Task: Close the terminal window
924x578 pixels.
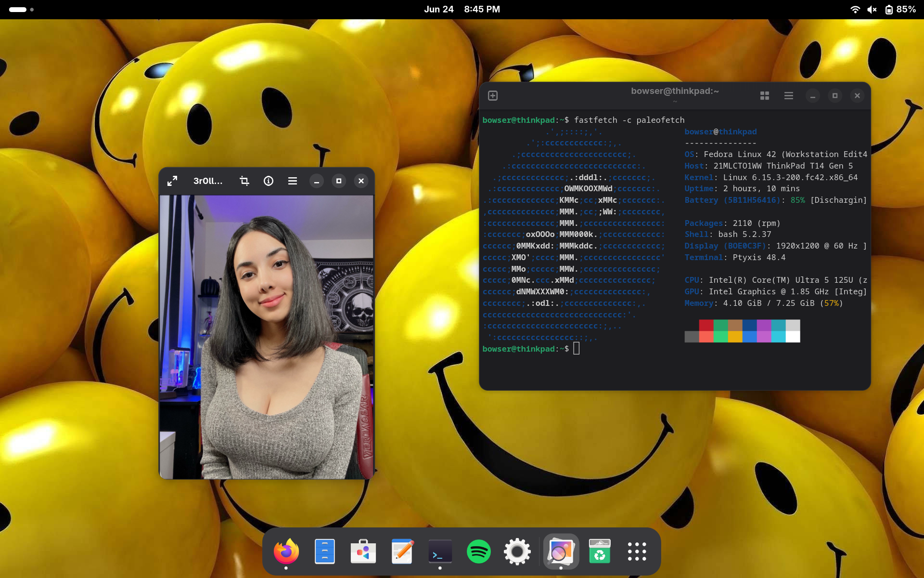Action: tap(857, 96)
